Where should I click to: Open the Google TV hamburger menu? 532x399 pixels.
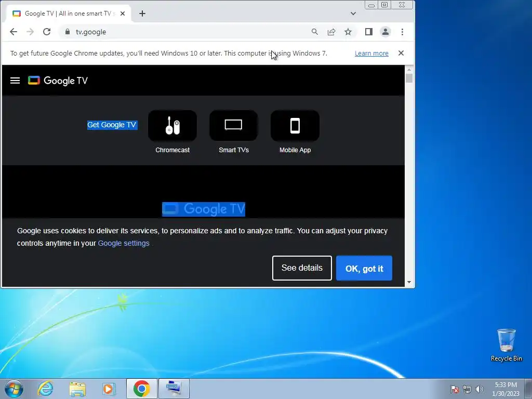(15, 81)
